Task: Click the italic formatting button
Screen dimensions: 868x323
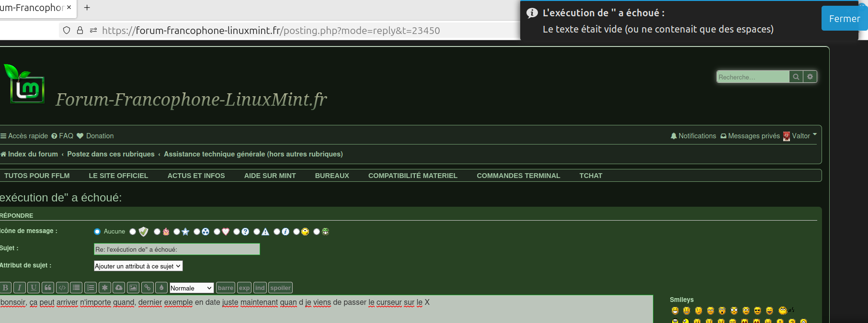Action: 19,288
